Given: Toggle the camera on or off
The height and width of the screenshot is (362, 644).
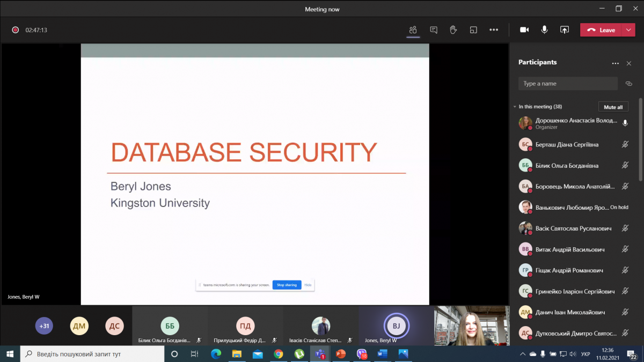Looking at the screenshot, I should [x=524, y=30].
